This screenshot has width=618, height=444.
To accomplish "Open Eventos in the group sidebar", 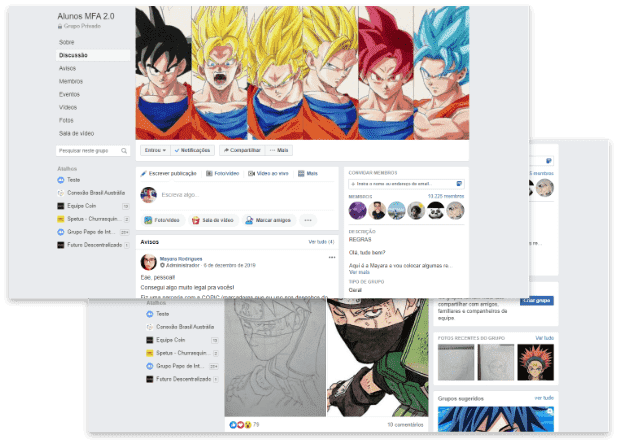I will click(x=69, y=94).
